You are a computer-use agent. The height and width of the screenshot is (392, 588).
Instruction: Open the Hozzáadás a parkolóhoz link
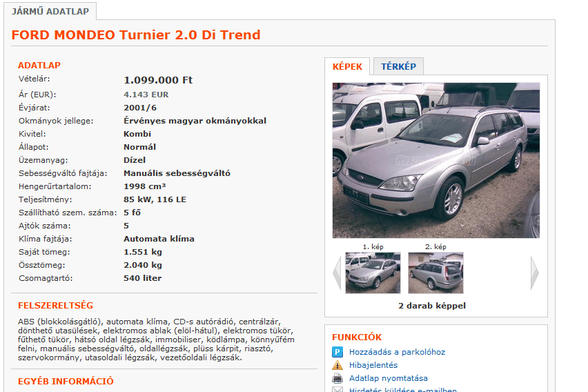pyautogui.click(x=397, y=352)
